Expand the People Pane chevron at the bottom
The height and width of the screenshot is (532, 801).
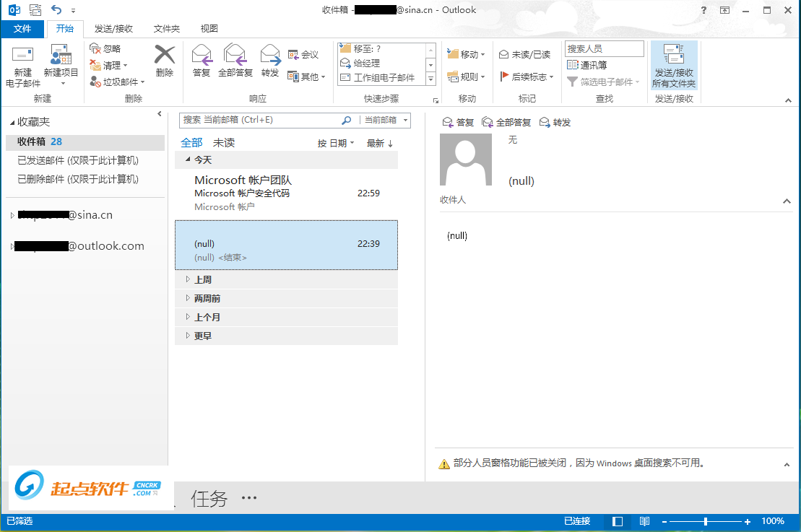(x=787, y=465)
